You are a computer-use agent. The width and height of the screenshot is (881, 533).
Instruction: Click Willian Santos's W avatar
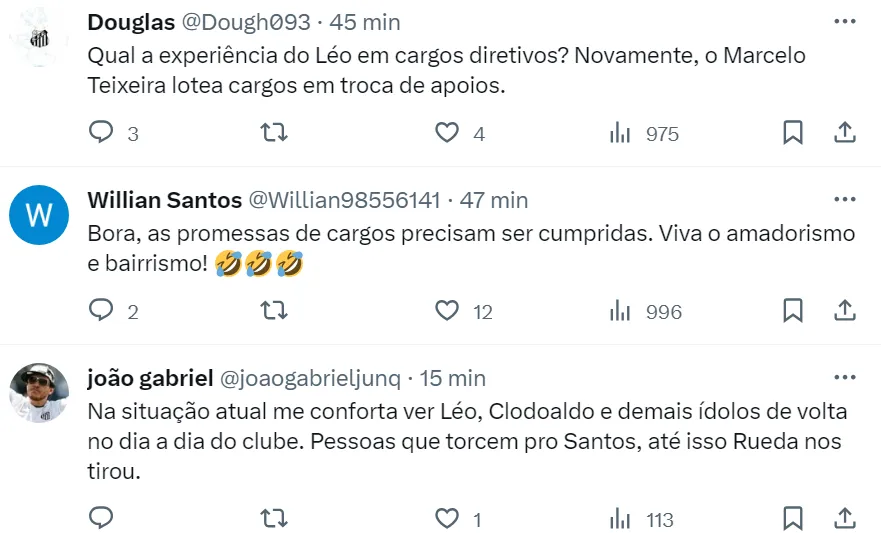tap(38, 215)
